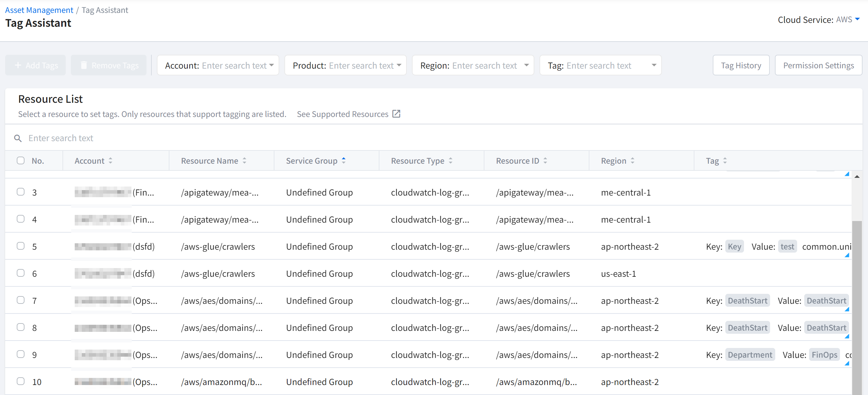Screen dimensions: 868x395
Task: Click Resource Name sort arrows
Action: pyautogui.click(x=244, y=161)
